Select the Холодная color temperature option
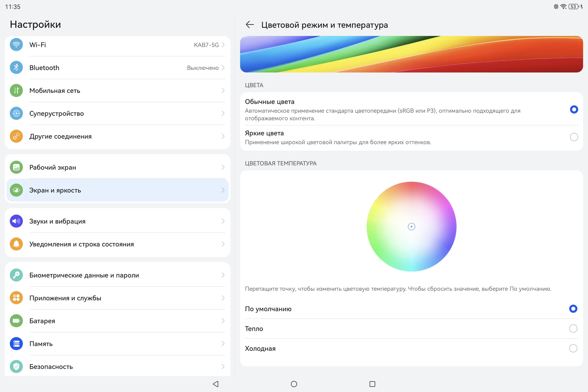Image resolution: width=588 pixels, height=392 pixels. 573,348
